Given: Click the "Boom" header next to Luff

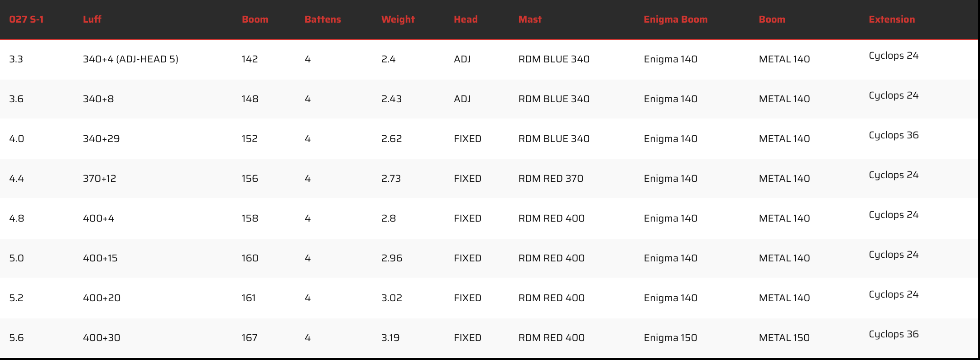Looking at the screenshot, I should click(255, 19).
